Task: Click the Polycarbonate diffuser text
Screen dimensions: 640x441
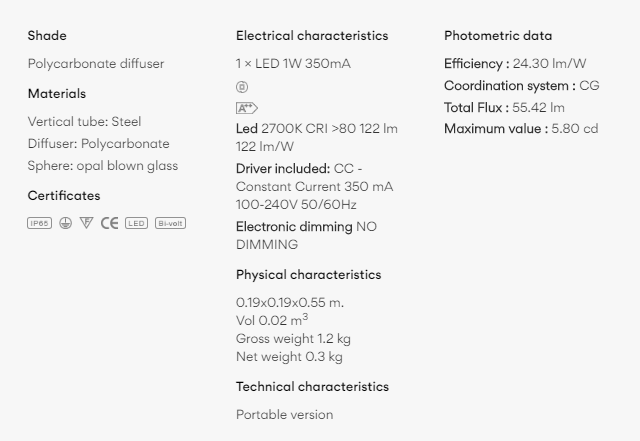Action: pos(96,64)
